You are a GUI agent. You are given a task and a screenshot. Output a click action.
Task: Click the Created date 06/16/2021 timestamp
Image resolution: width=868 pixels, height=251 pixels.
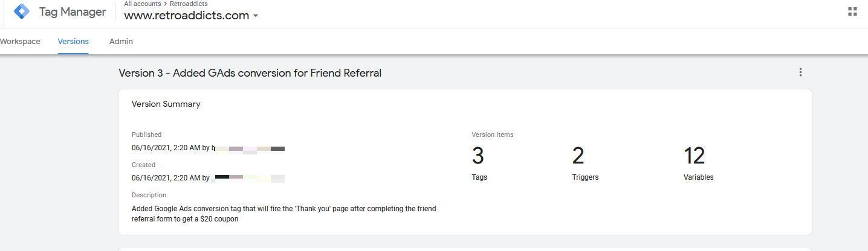(166, 178)
